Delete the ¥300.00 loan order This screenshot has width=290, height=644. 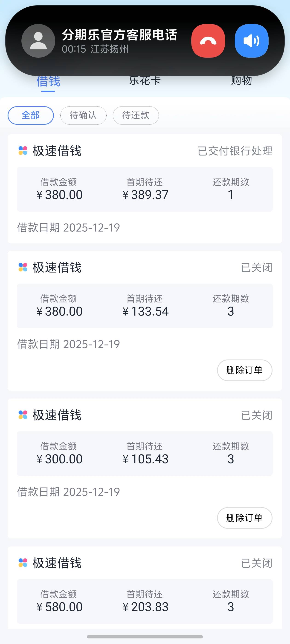244,518
